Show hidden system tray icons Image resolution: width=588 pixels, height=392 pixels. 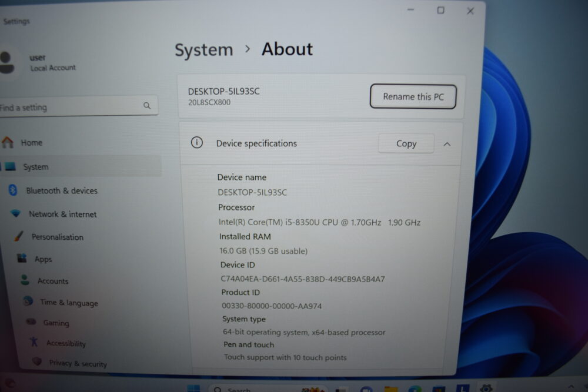pyautogui.click(x=571, y=386)
